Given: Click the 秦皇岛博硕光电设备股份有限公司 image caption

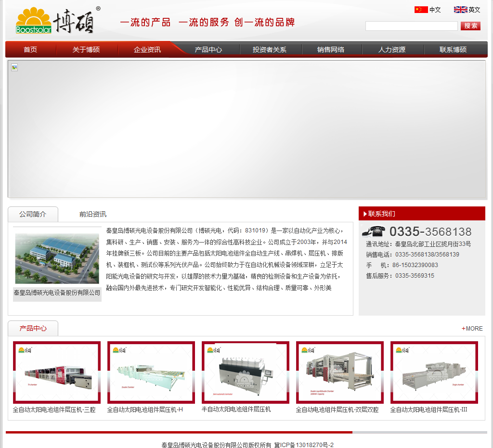Looking at the screenshot, I should 57,293.
